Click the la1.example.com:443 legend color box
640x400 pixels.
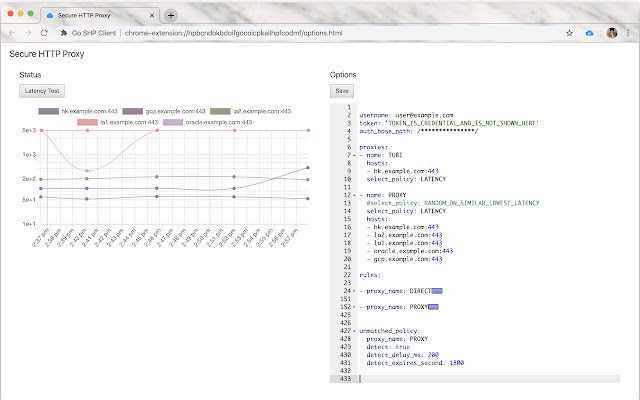[x=88, y=121]
